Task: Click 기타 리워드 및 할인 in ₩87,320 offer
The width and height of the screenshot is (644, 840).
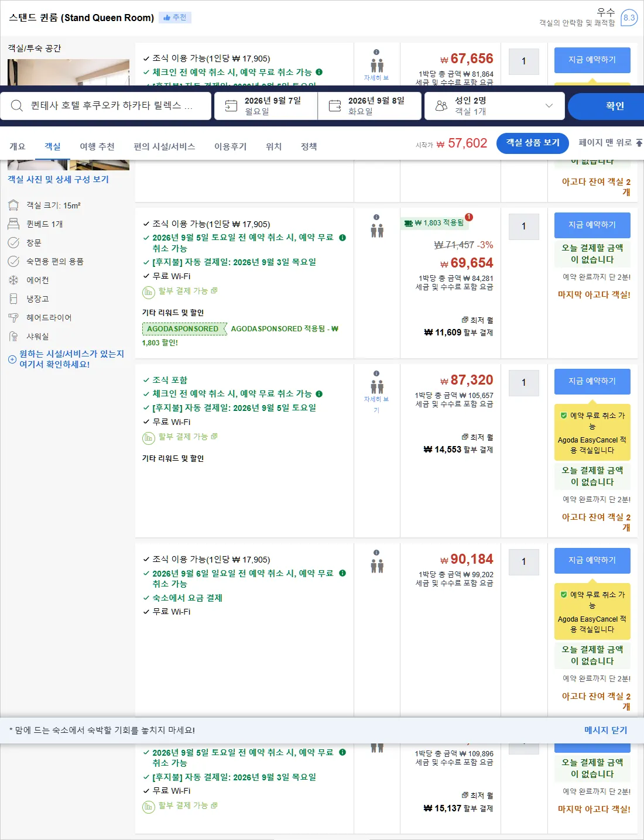Action: coord(173,459)
